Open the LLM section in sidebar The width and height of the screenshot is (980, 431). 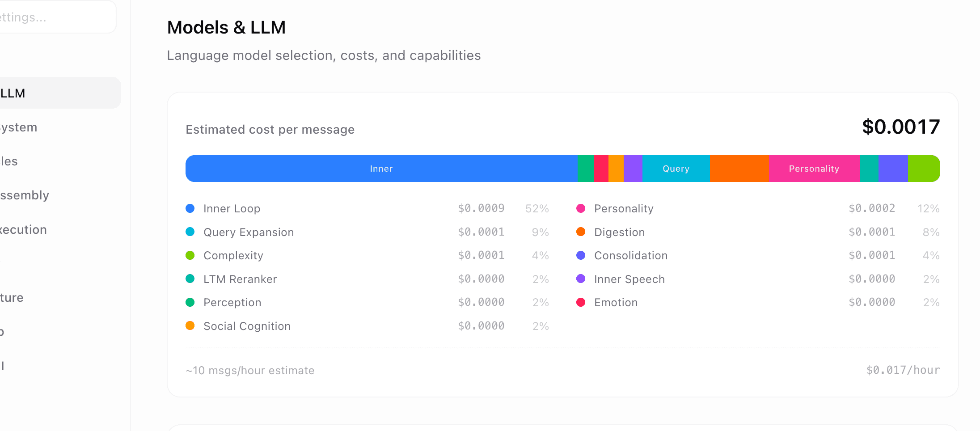[58, 93]
